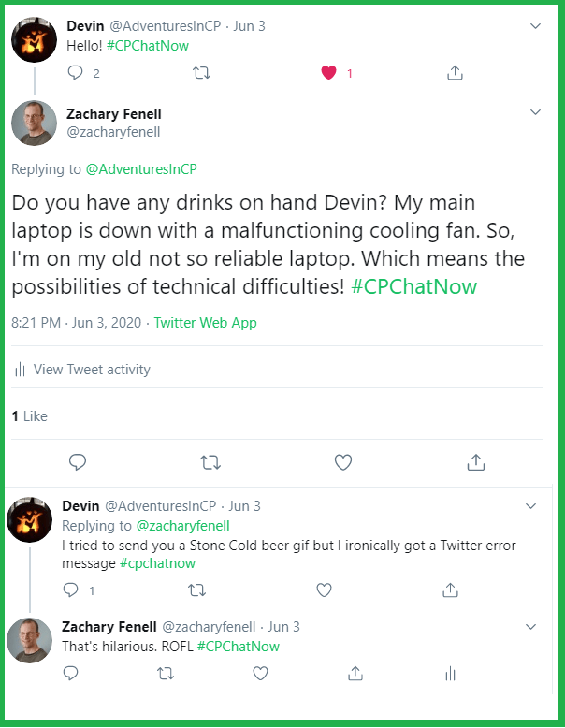Reply to Devin's Hello tweet
565x728 pixels.
(x=76, y=72)
